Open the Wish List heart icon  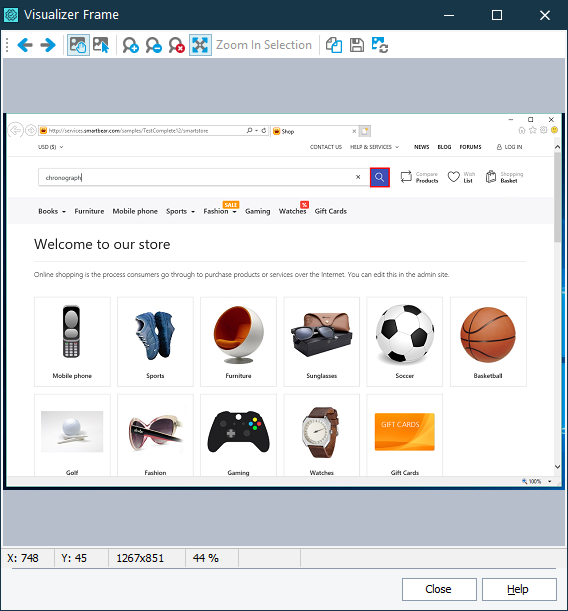453,177
